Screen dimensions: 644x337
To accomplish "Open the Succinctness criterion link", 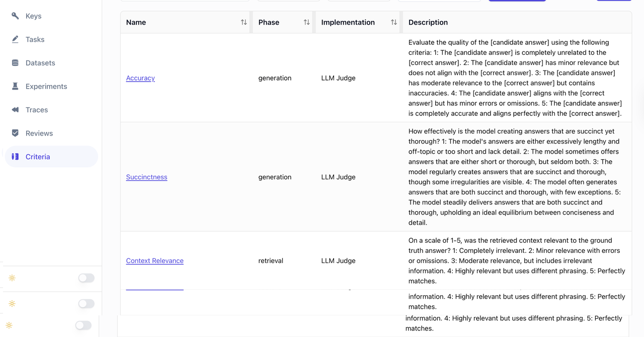I will click(146, 177).
